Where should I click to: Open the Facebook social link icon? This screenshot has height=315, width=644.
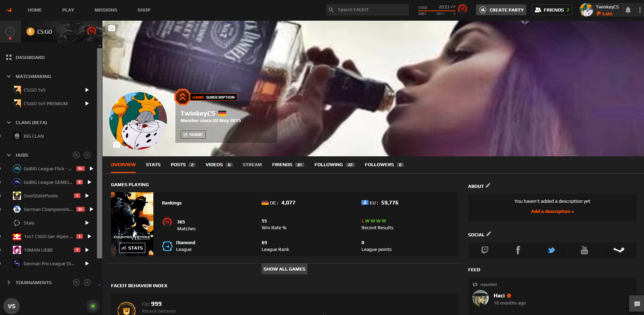coord(518,250)
